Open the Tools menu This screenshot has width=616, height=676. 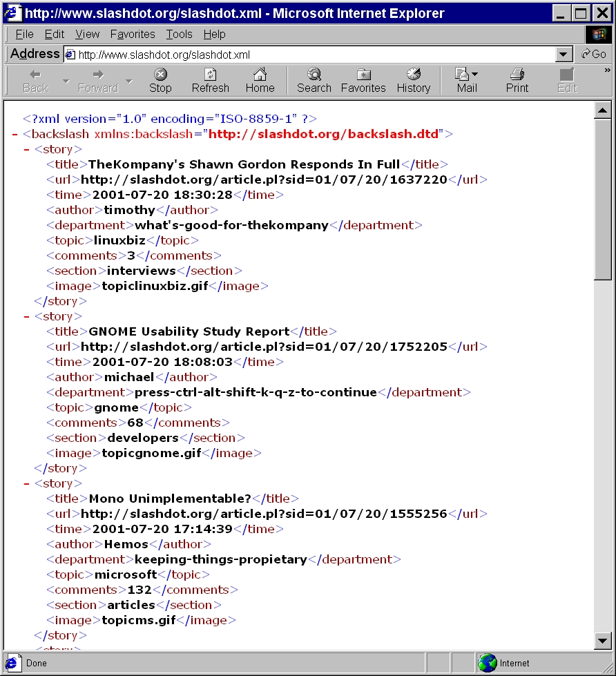click(179, 34)
